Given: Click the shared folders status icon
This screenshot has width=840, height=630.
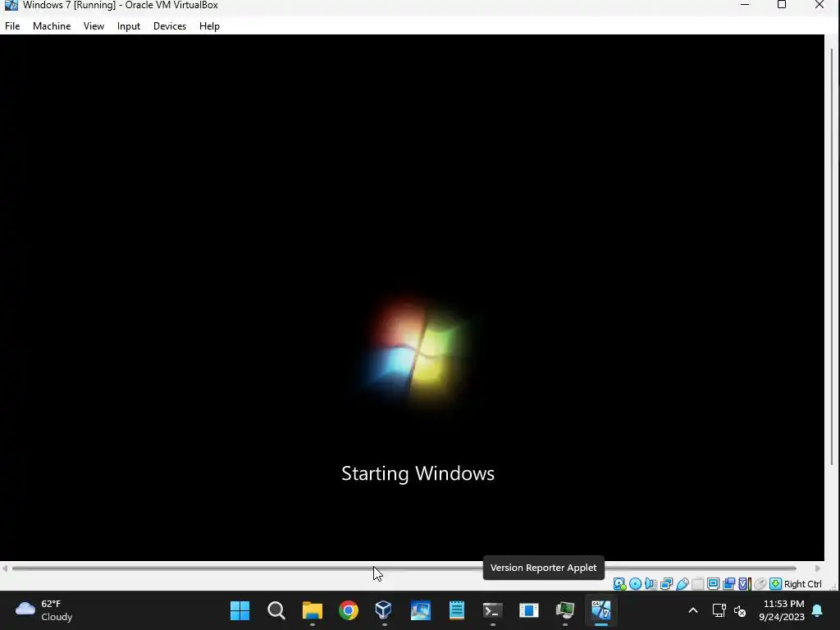Looking at the screenshot, I should pos(697,584).
